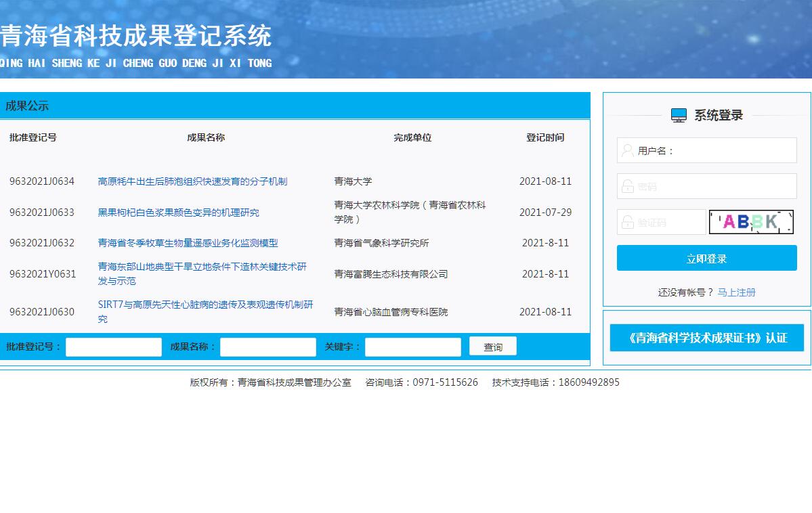Focus the 批准登记号 search box
The image size is (812, 513).
[114, 347]
